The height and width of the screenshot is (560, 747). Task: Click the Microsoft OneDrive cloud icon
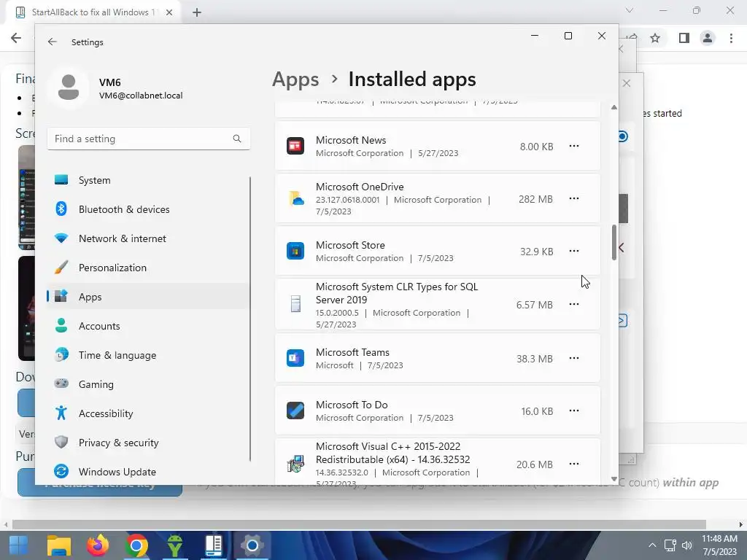(x=295, y=198)
